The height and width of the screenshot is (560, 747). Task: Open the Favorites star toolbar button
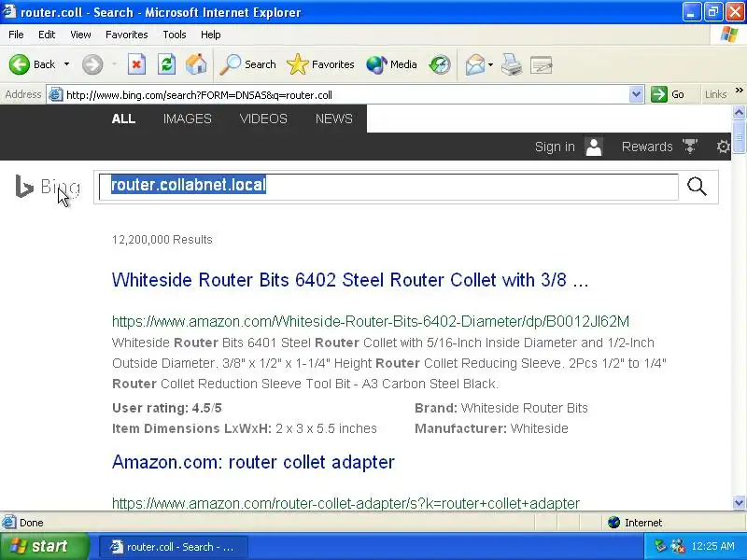click(320, 64)
